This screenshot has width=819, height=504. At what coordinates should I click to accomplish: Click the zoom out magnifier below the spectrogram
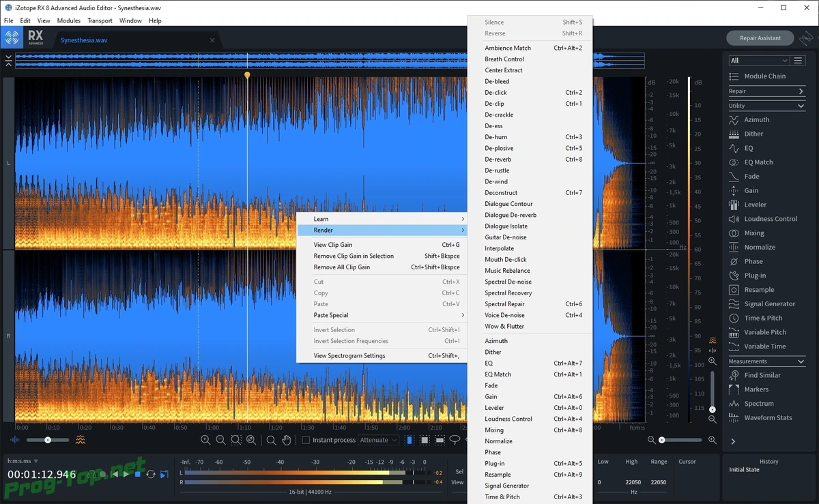(x=220, y=440)
